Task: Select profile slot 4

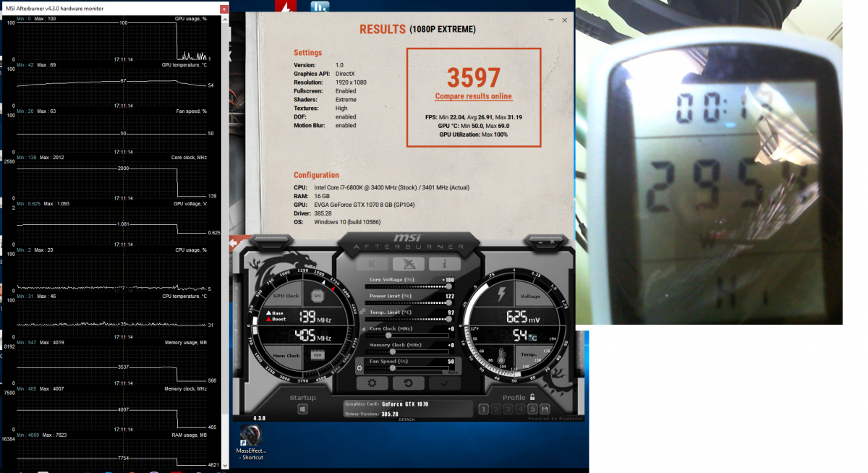Action: [x=520, y=409]
